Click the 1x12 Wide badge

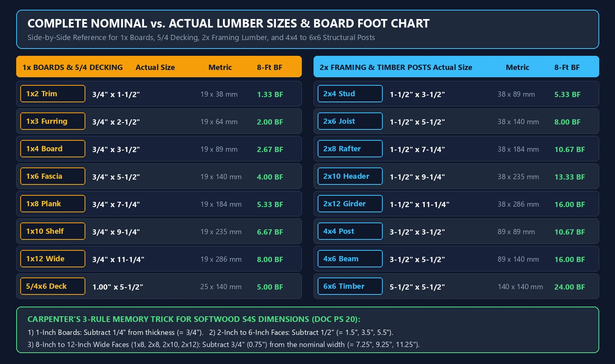(x=53, y=259)
